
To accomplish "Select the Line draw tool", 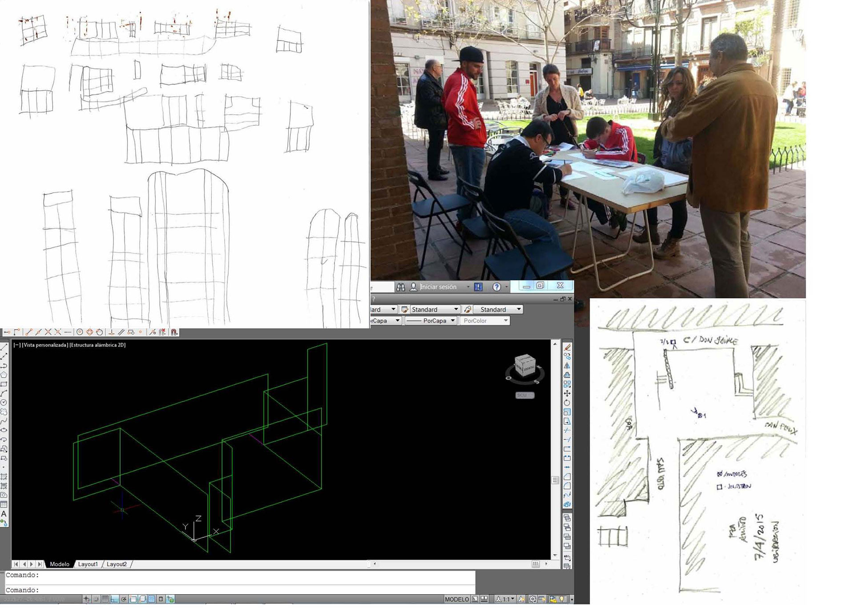I will (x=4, y=347).
